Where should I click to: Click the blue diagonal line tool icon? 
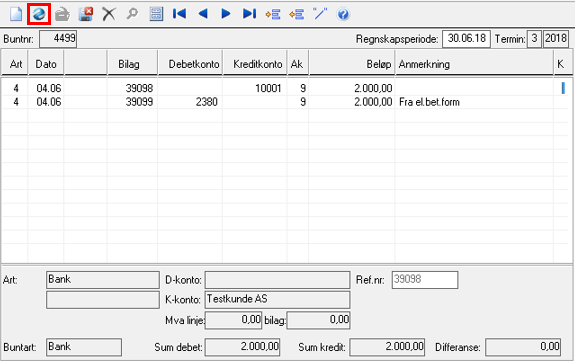point(320,14)
